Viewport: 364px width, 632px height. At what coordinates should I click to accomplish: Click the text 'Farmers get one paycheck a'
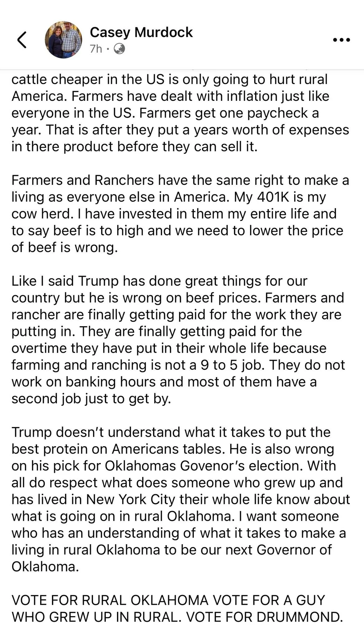[229, 113]
